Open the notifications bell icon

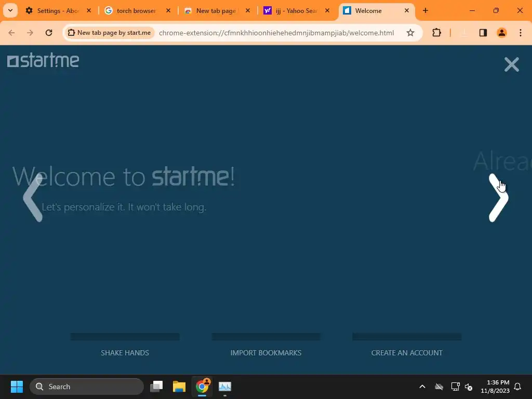tap(518, 387)
